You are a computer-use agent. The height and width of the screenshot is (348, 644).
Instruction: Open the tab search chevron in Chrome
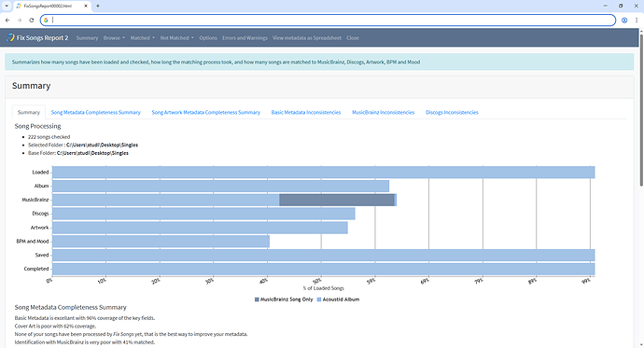7,6
